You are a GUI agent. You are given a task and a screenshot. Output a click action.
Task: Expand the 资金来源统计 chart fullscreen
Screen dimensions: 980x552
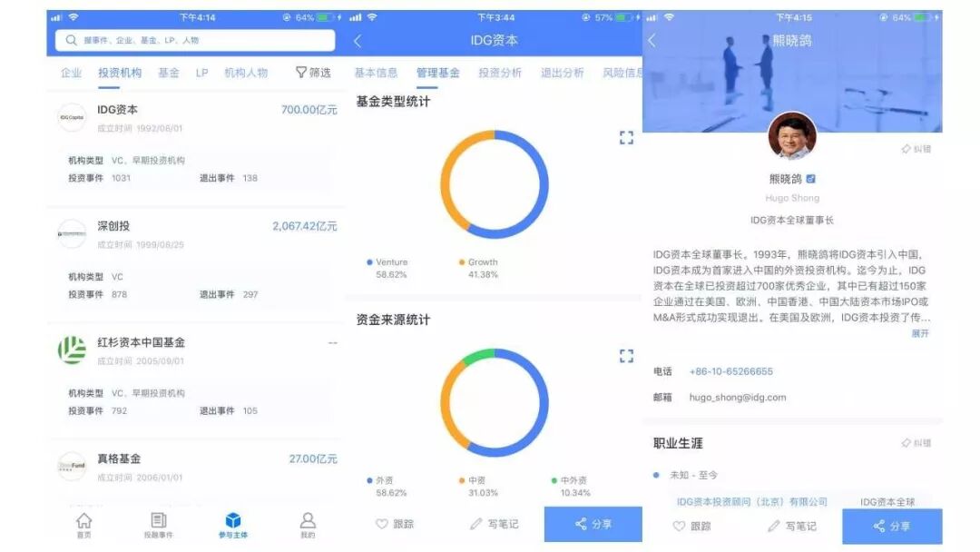tap(626, 356)
